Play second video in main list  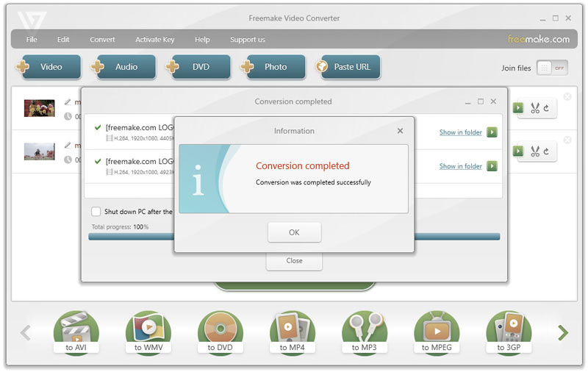coord(518,151)
